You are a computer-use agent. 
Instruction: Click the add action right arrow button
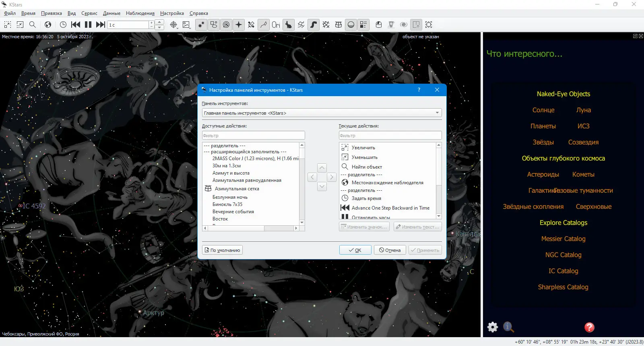(x=331, y=177)
